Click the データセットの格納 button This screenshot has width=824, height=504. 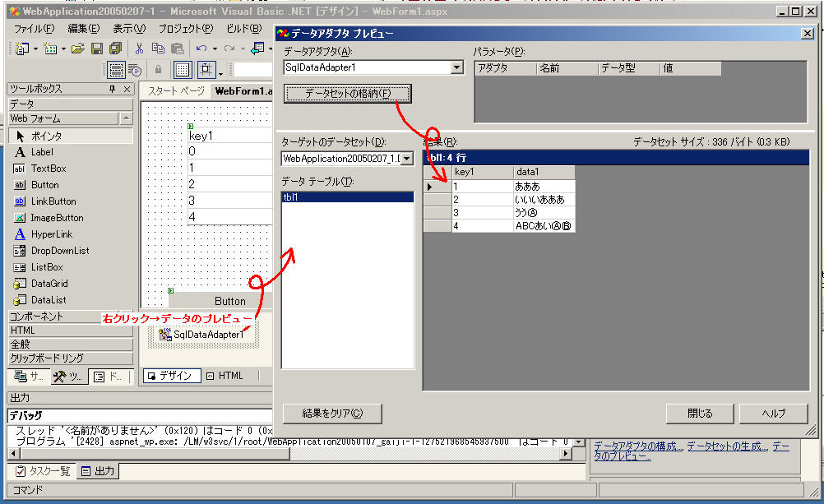347,94
